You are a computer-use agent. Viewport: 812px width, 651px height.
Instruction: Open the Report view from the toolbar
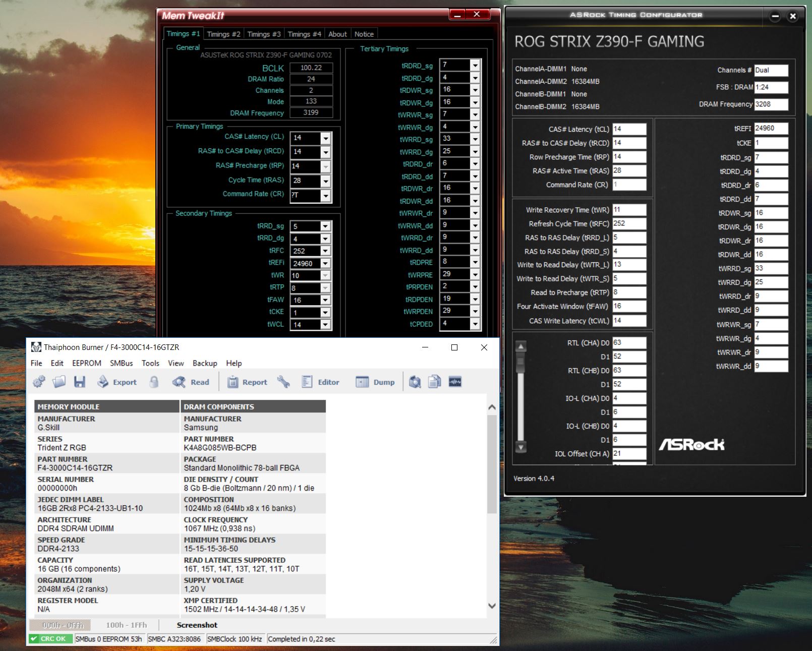pyautogui.click(x=247, y=382)
